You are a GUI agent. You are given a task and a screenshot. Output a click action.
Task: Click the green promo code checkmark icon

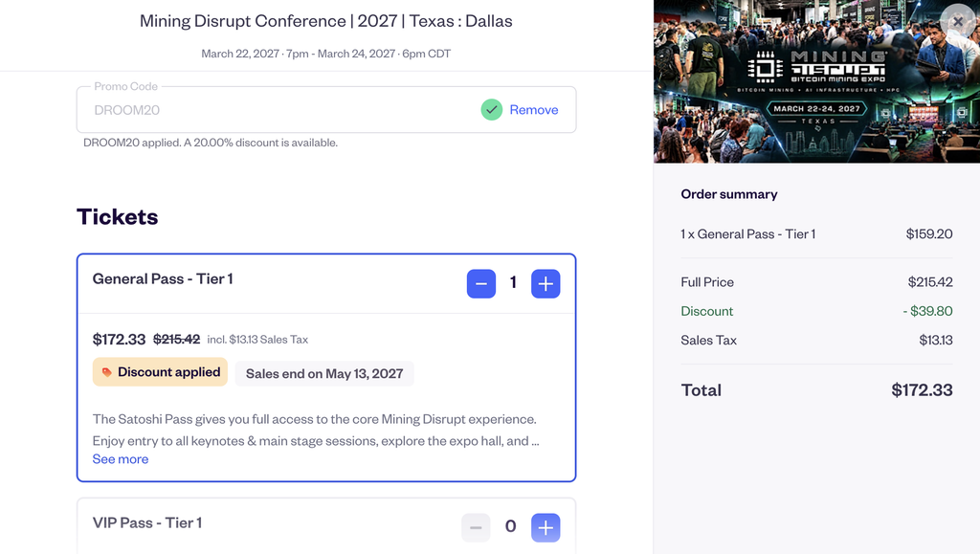pos(491,110)
